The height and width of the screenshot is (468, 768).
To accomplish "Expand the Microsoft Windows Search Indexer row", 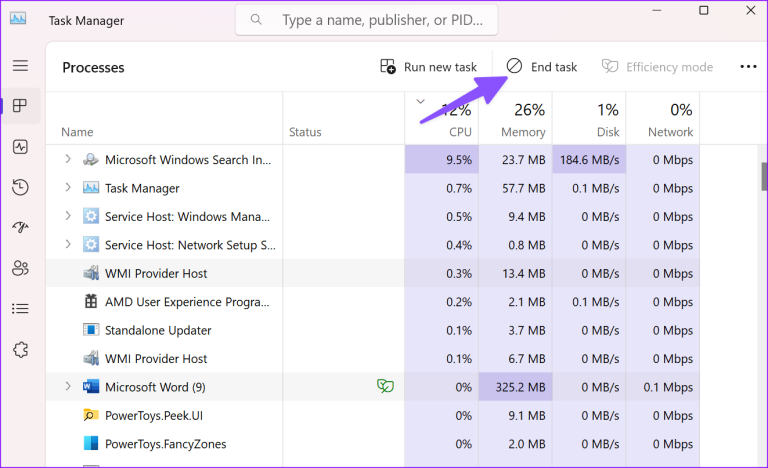I will pyautogui.click(x=68, y=159).
